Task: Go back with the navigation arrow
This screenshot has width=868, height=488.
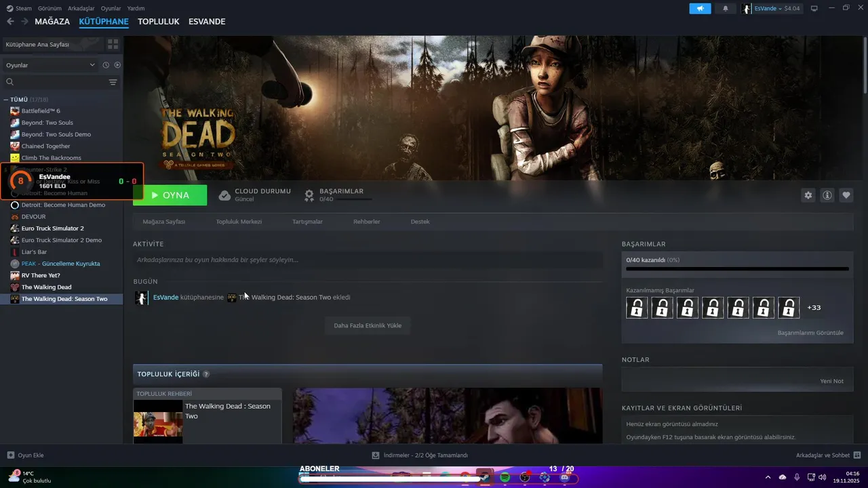Action: pyautogui.click(x=10, y=22)
